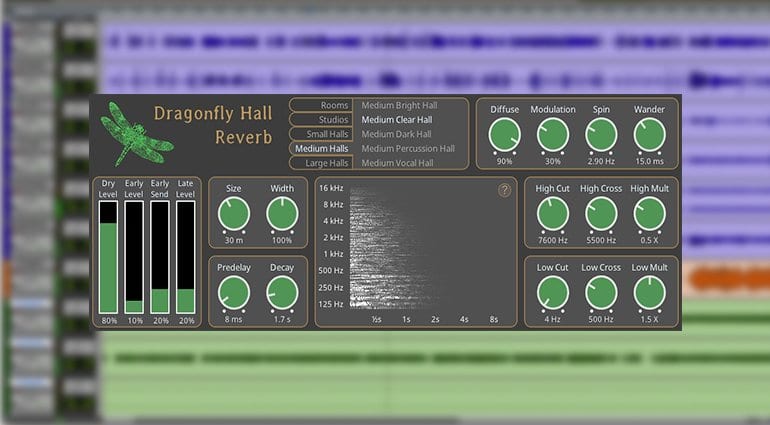Viewport: 770px width, 425px height.
Task: Choose the Medium Bright Hall preset
Action: [399, 105]
